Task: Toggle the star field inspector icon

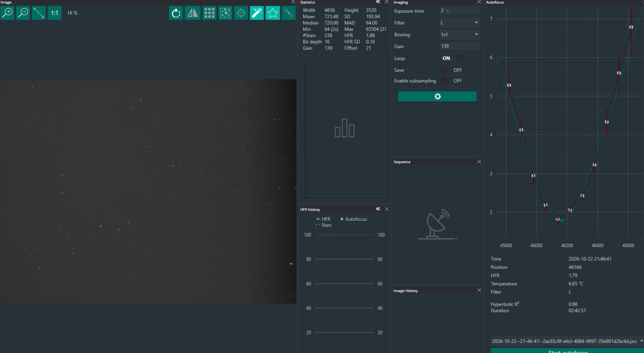Action: (x=225, y=13)
